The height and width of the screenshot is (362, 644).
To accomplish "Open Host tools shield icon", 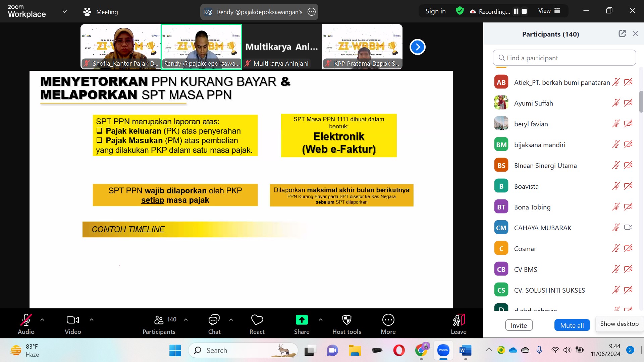I will pyautogui.click(x=346, y=320).
